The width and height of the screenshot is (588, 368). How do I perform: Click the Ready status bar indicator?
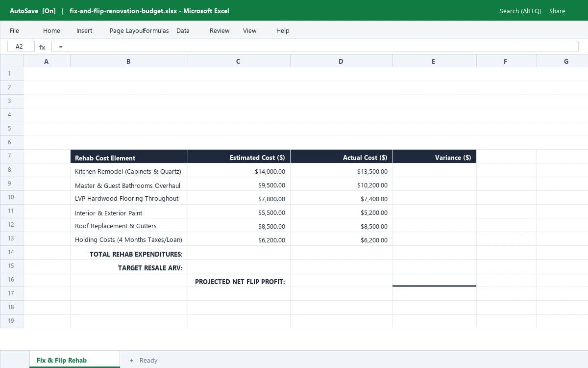pyautogui.click(x=148, y=360)
